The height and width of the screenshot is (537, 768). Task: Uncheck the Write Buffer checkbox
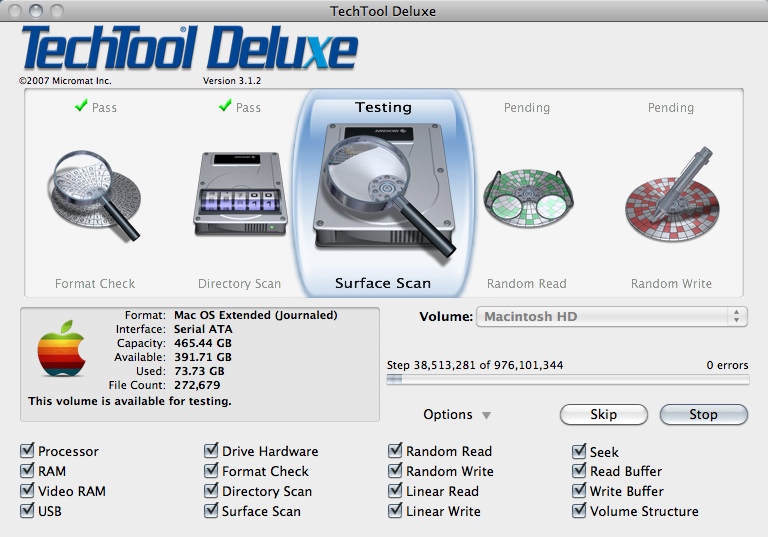tap(579, 491)
